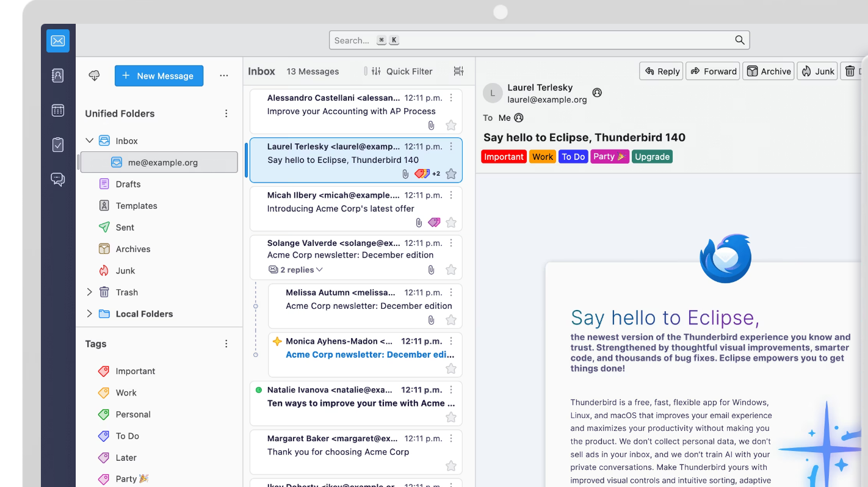Open message list display options
Viewport: 868px width, 487px height.
pyautogui.click(x=458, y=71)
